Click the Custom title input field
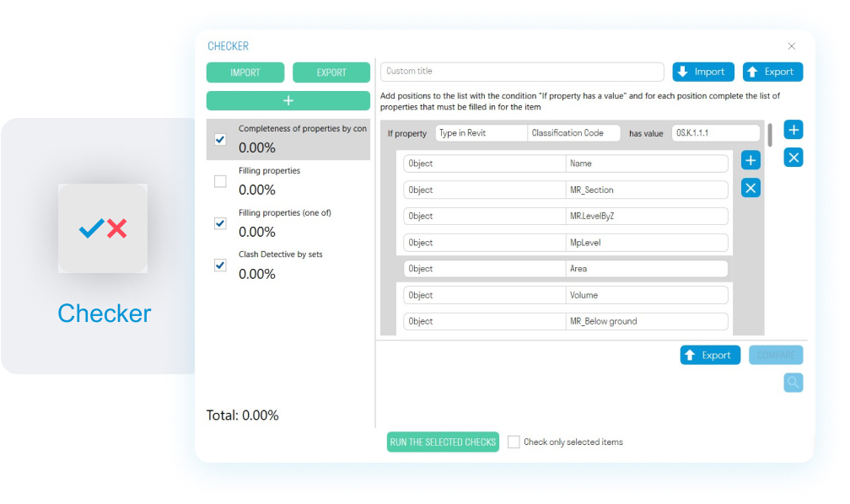 coord(522,72)
